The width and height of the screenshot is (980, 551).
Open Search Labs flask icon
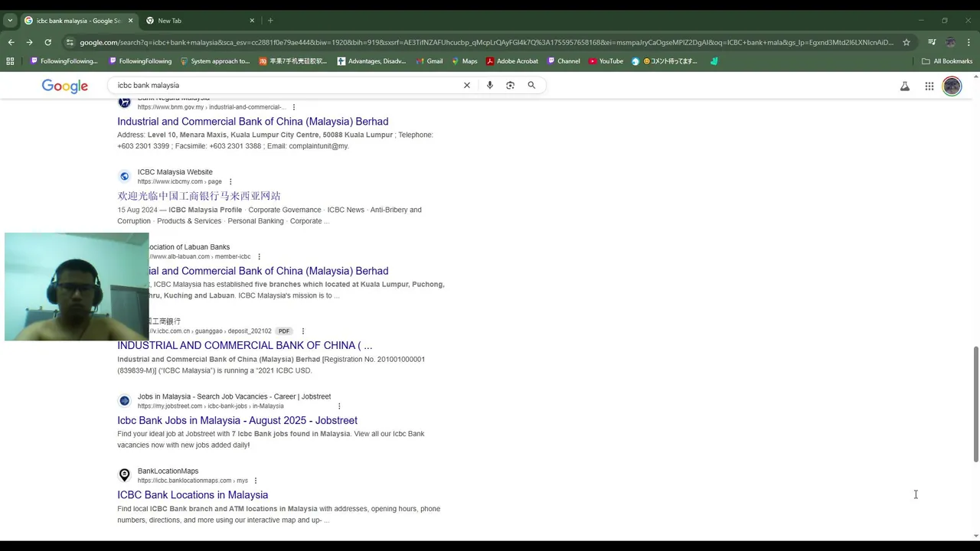pos(905,86)
